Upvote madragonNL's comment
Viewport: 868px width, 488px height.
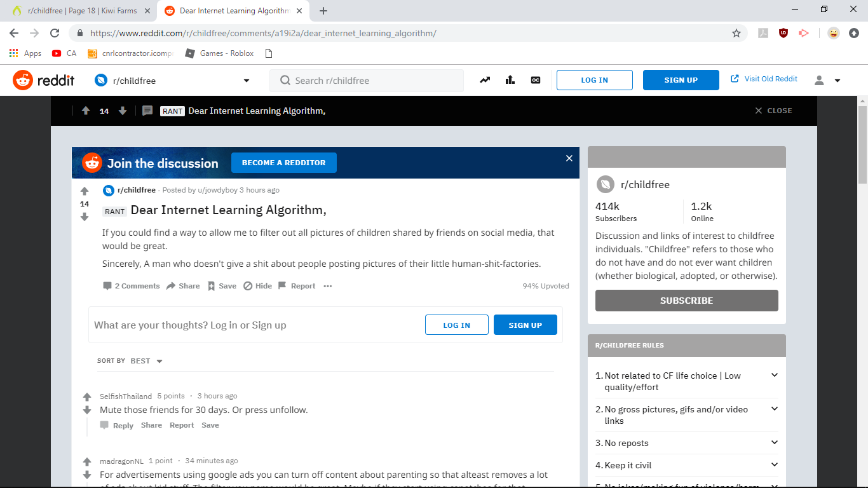pos(87,462)
